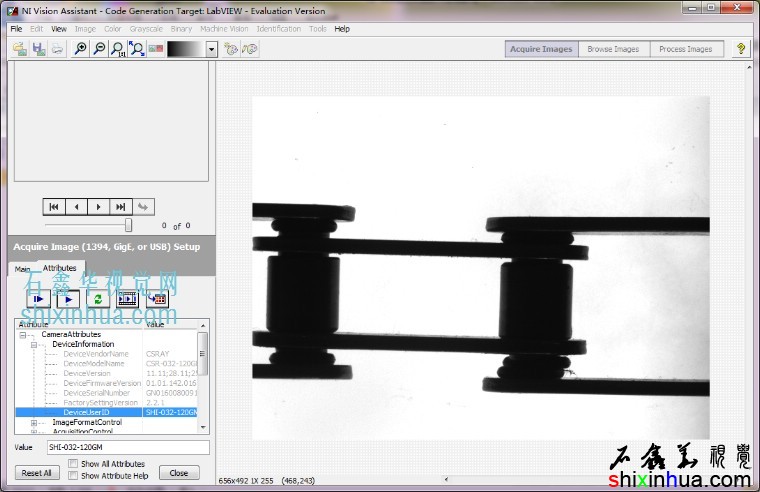Click the Sequence Acquisition filmstrip icon
The height and width of the screenshot is (492, 760).
[127, 300]
